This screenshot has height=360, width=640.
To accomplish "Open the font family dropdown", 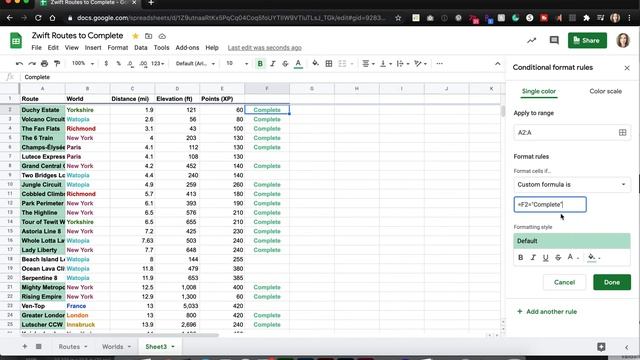I will tap(195, 64).
